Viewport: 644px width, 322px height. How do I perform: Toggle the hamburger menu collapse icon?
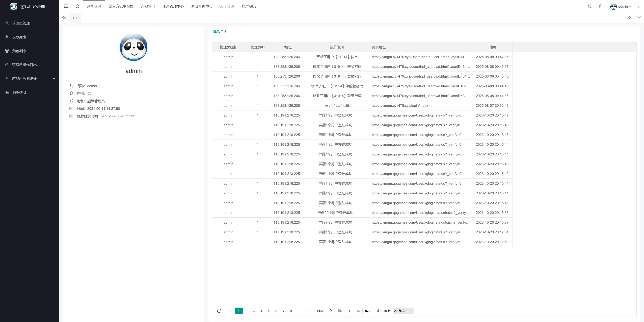pyautogui.click(x=66, y=6)
